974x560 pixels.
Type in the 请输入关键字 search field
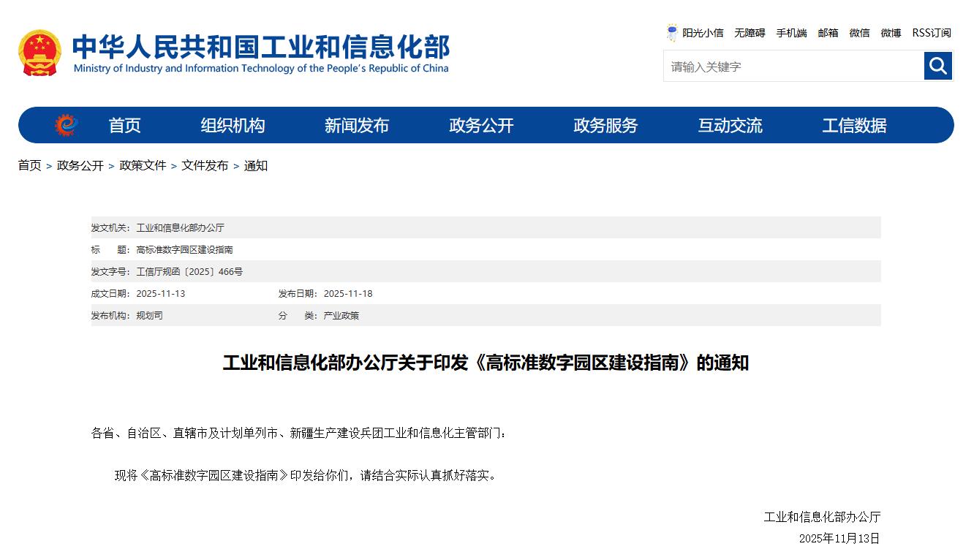coord(793,67)
